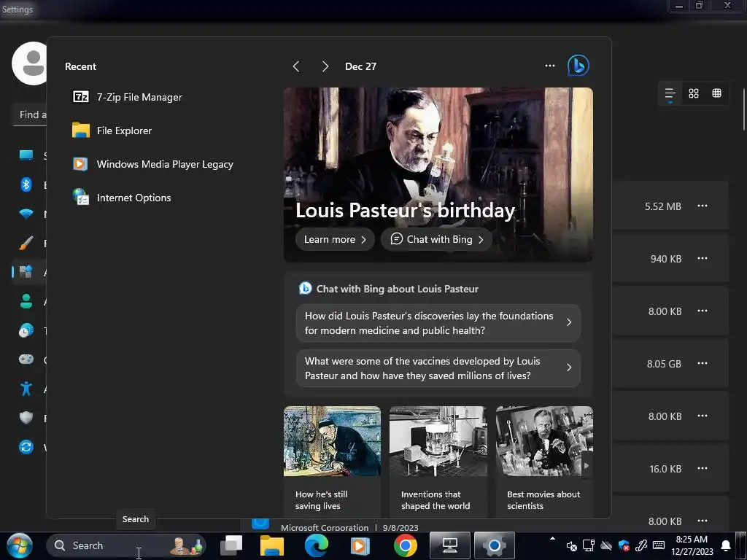Switch Settings app list to grid view

pyautogui.click(x=694, y=93)
